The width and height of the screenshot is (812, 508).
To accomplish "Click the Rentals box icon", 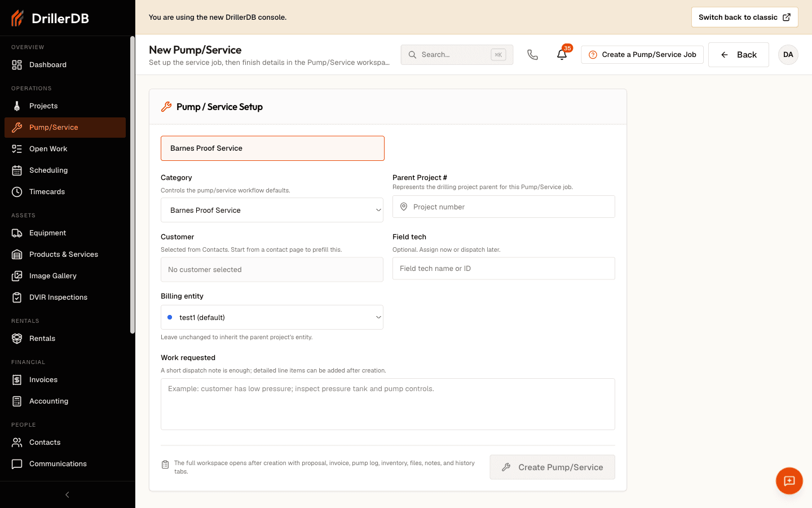I will (x=17, y=339).
